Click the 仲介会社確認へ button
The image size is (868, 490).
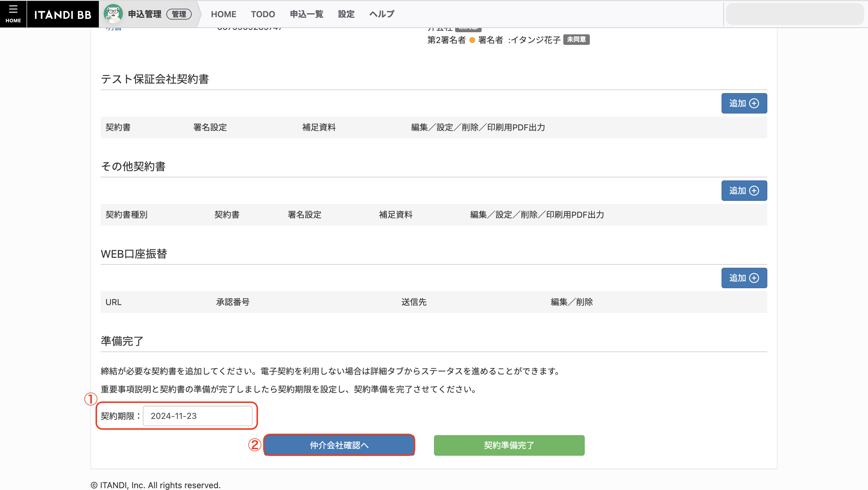click(x=339, y=445)
